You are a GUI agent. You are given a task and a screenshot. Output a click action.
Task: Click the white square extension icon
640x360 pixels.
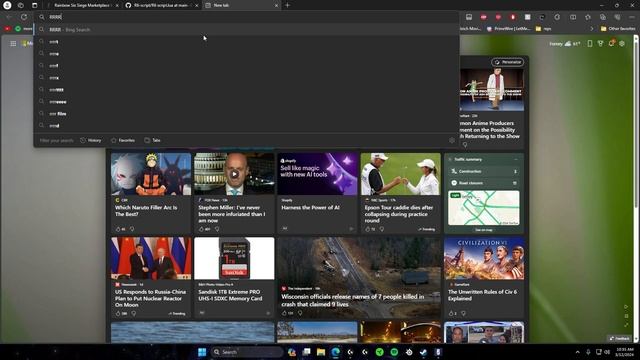click(x=527, y=17)
